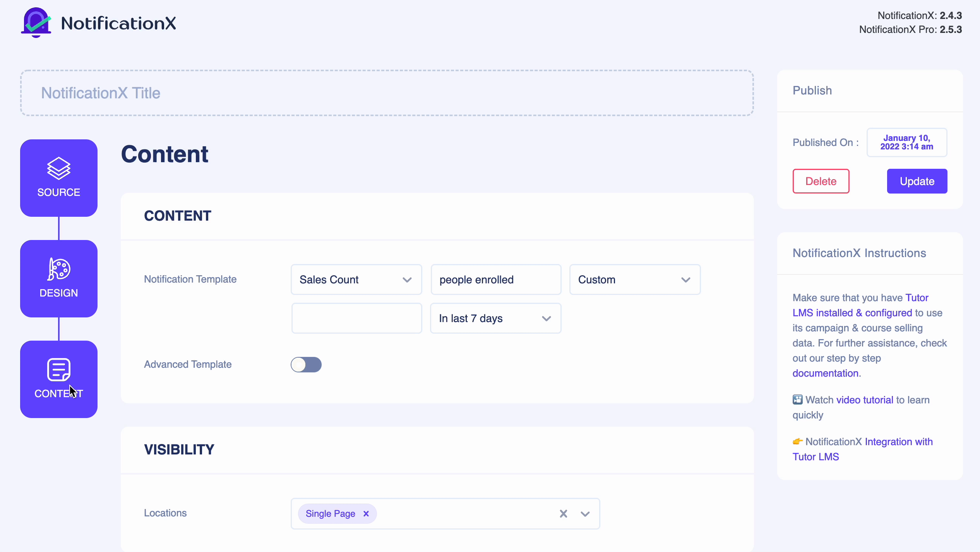
Task: Click the Delete button
Action: click(821, 181)
